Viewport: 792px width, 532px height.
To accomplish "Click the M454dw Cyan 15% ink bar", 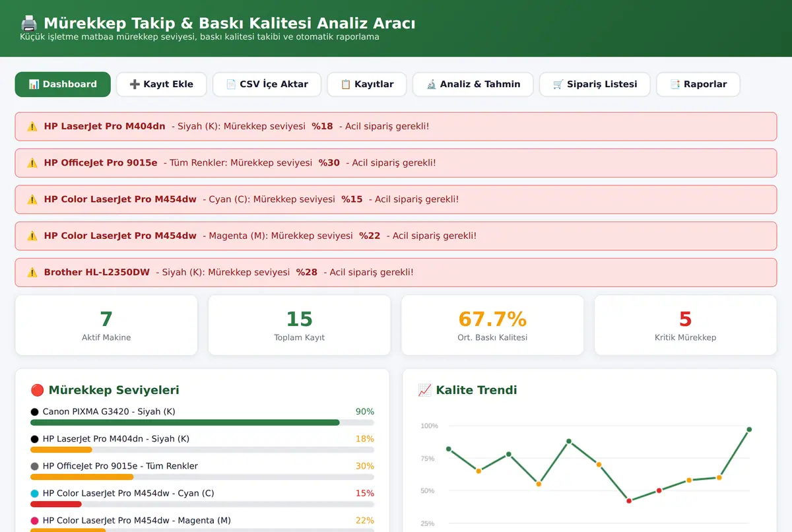I will point(202,504).
